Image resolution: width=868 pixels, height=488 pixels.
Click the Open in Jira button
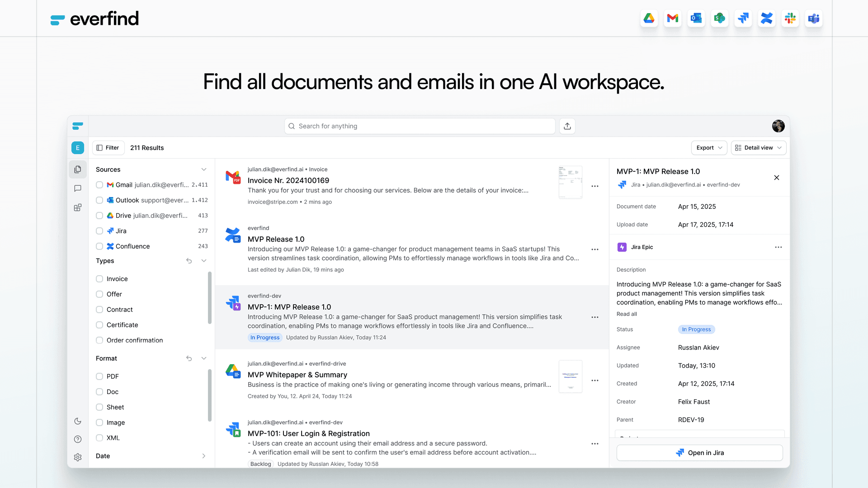click(x=699, y=452)
